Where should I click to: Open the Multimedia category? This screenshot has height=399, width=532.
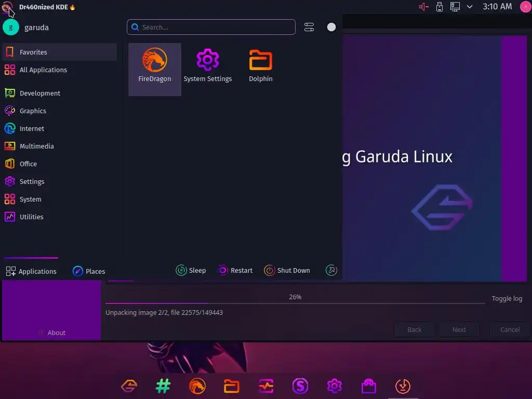click(x=60, y=146)
